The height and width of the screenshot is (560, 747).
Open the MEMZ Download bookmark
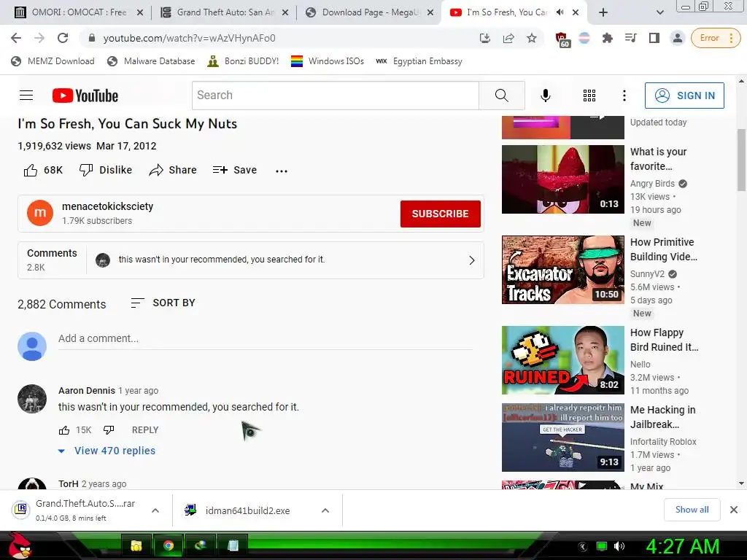click(53, 61)
